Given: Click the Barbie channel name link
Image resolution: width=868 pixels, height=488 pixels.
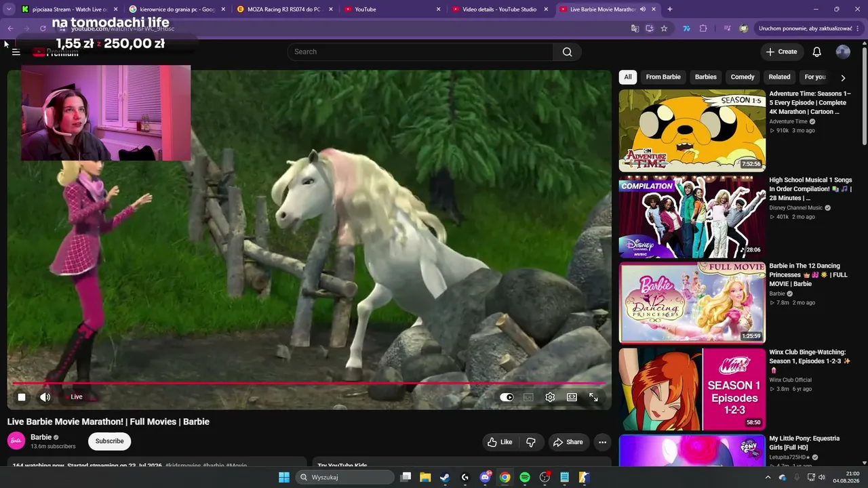Looking at the screenshot, I should (x=41, y=437).
